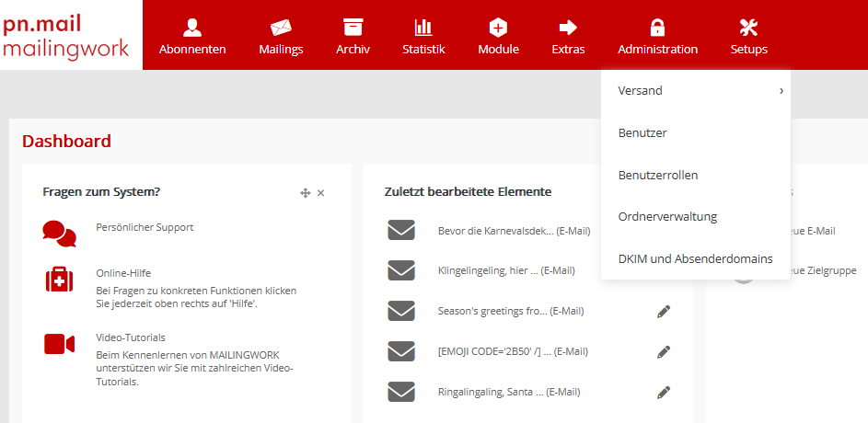Click the Dashboard heading
This screenshot has width=868, height=423.
tap(66, 142)
